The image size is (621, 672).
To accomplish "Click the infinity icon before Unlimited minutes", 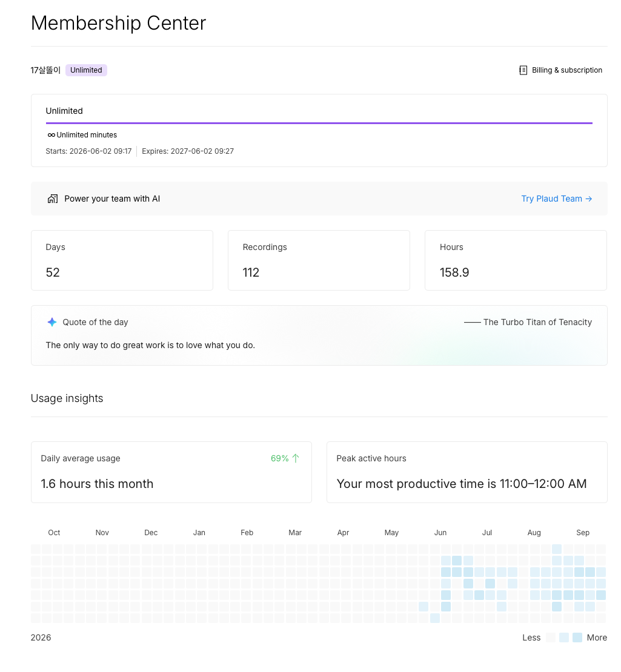I will [x=51, y=135].
